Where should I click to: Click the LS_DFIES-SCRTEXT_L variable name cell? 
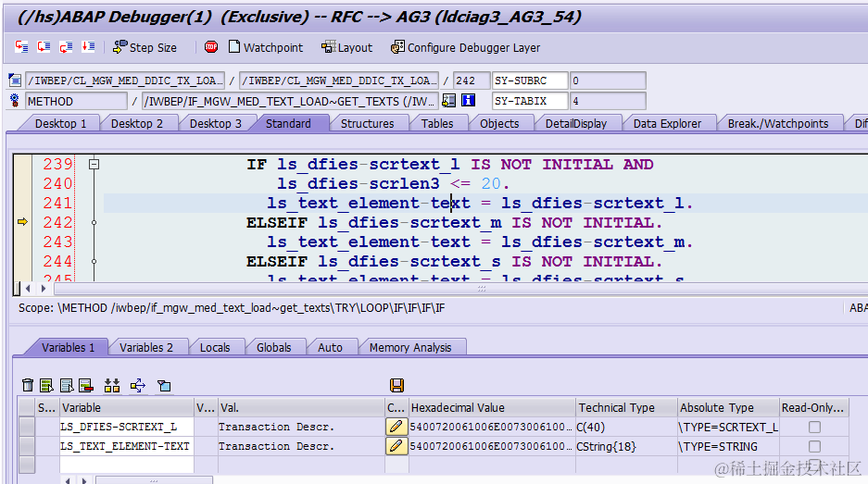coord(127,427)
